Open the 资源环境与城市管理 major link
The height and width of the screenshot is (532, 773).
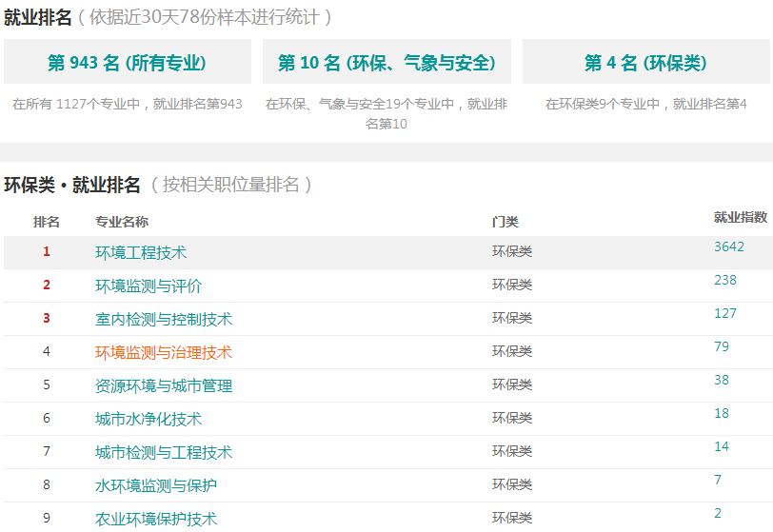click(x=164, y=386)
